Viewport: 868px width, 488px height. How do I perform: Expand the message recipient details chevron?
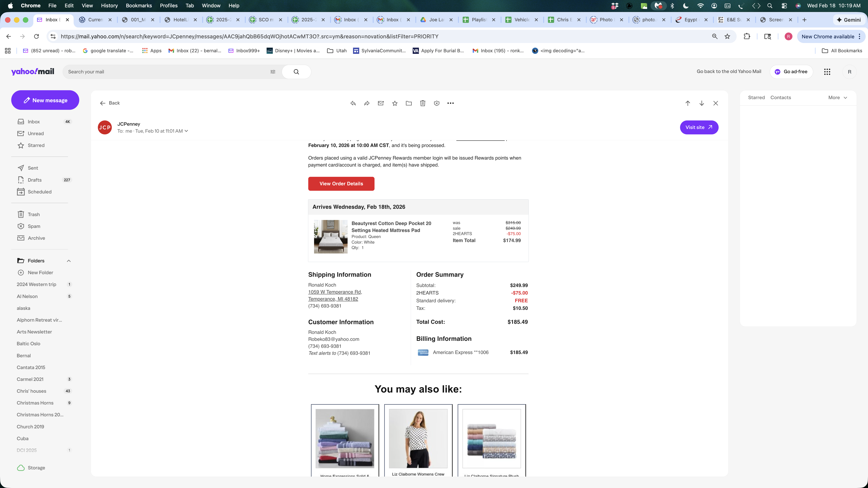[186, 131]
